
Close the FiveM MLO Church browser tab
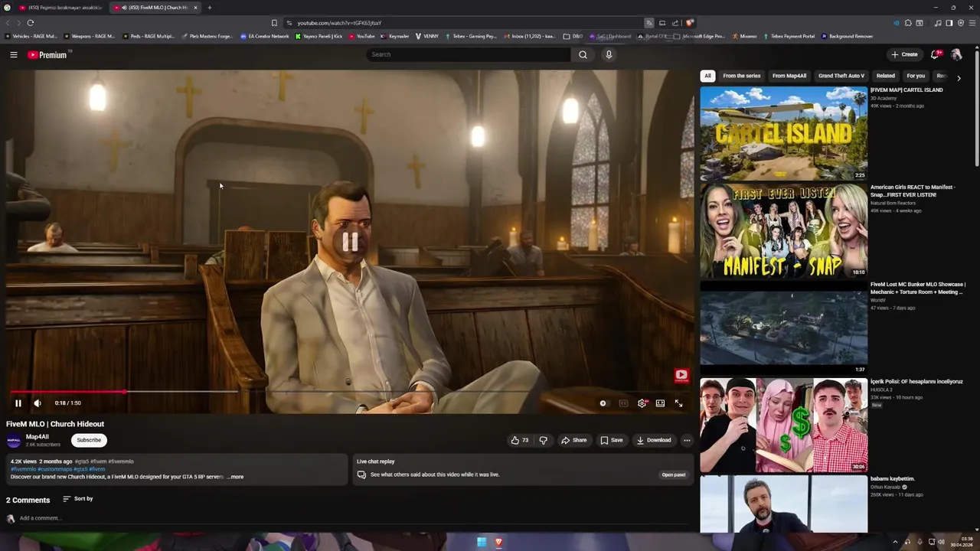coord(195,8)
